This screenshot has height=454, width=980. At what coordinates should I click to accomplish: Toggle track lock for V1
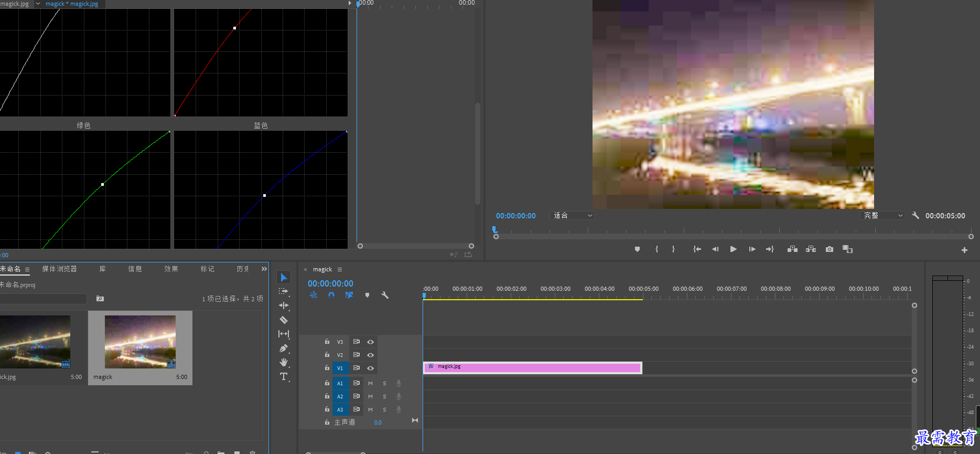327,368
